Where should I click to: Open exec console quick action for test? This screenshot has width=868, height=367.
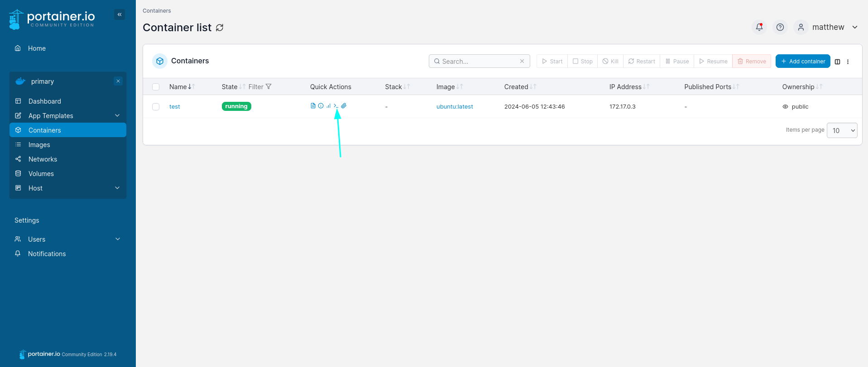tap(336, 106)
